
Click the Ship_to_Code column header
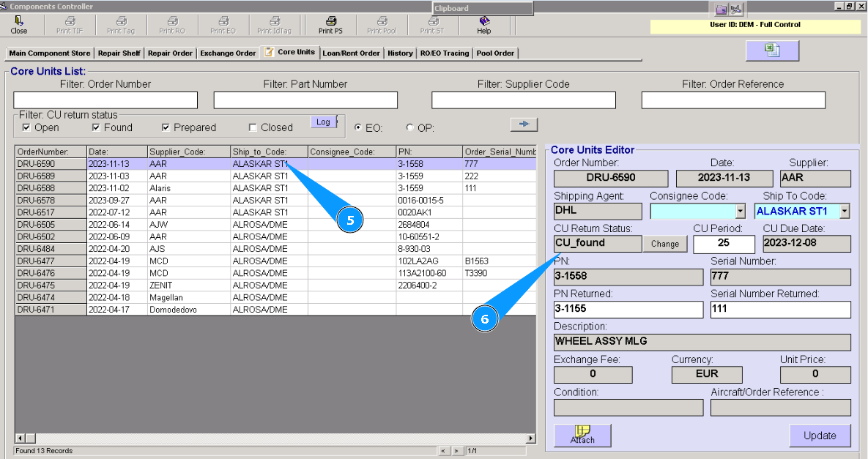pos(269,152)
